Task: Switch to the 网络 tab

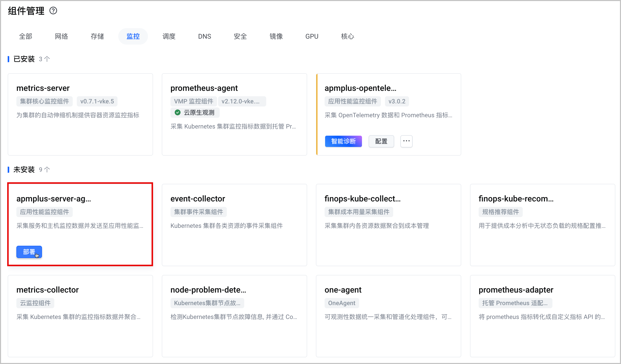Action: click(x=61, y=36)
